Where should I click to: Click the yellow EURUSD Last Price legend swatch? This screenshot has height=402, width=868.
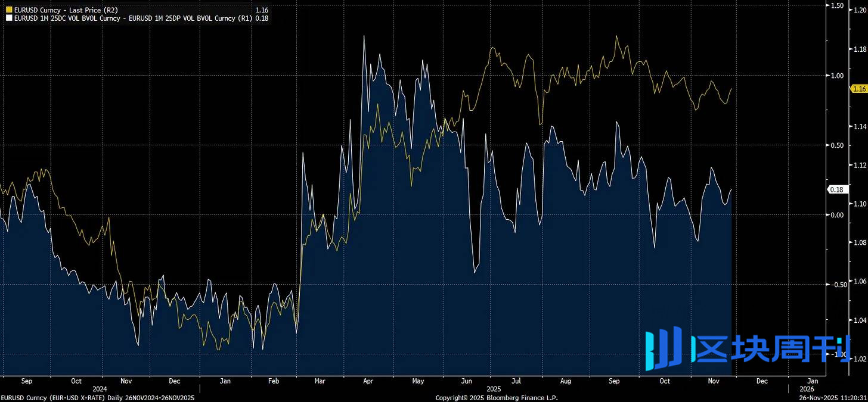pos(8,10)
